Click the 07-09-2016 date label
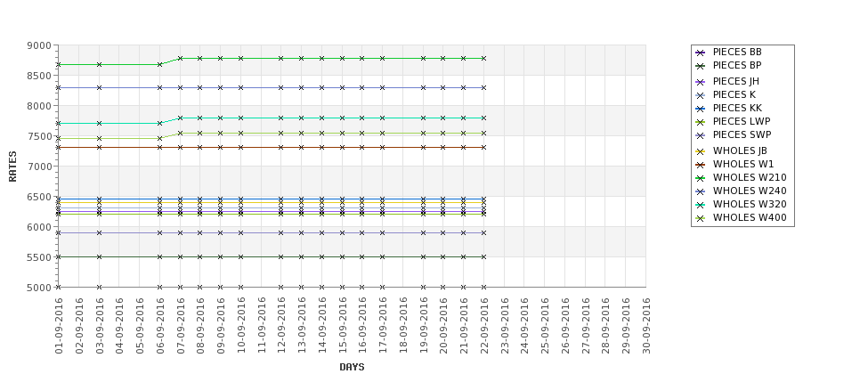The width and height of the screenshot is (868, 382). (x=180, y=326)
